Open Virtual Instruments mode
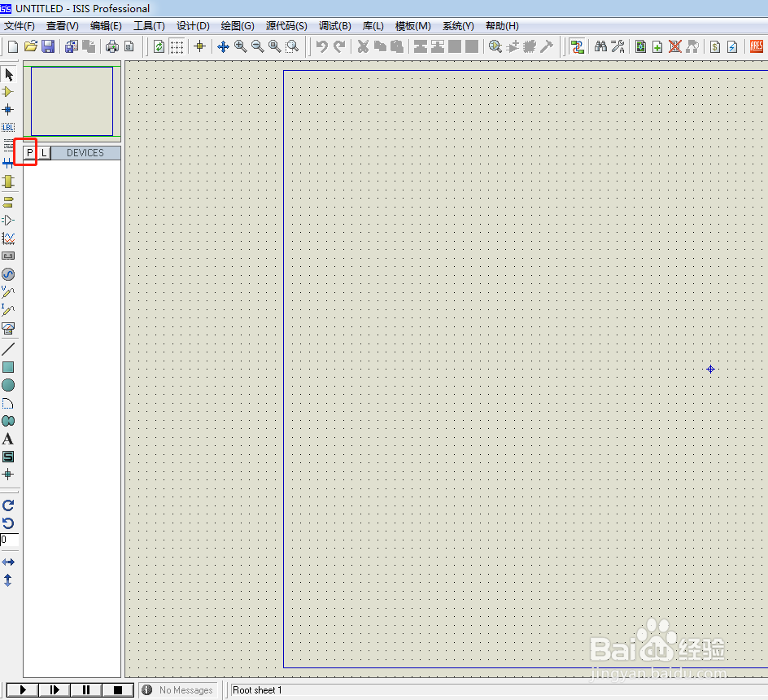The height and width of the screenshot is (700, 768). (x=8, y=328)
